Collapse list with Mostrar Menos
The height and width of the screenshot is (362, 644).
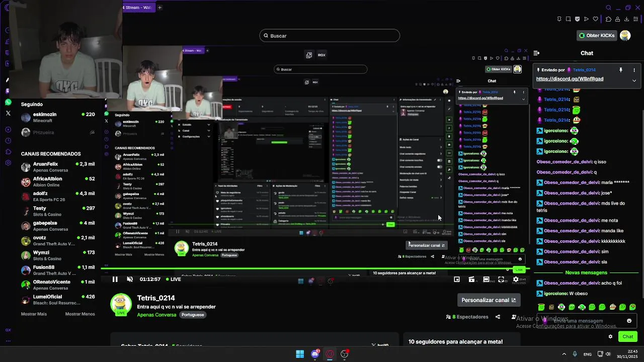(x=80, y=314)
